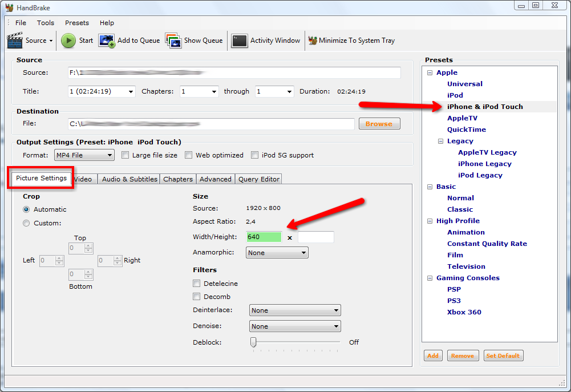
Task: Click the Add preset button
Action: point(433,355)
